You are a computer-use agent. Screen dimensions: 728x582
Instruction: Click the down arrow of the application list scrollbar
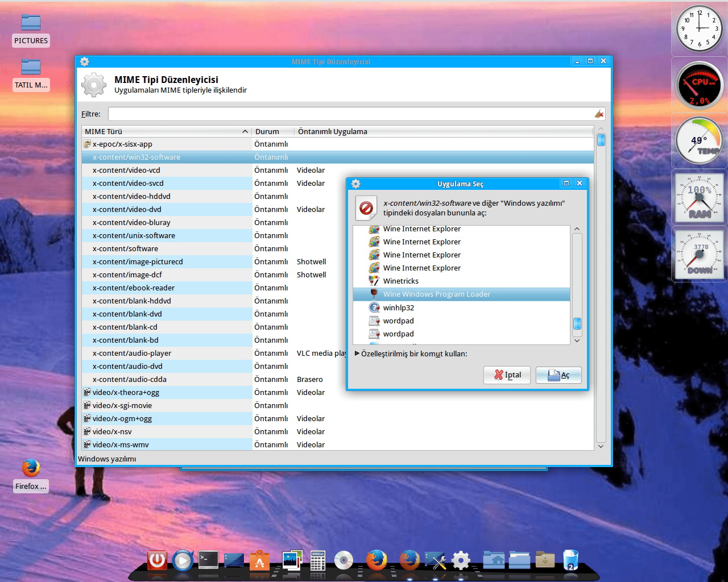coord(577,340)
